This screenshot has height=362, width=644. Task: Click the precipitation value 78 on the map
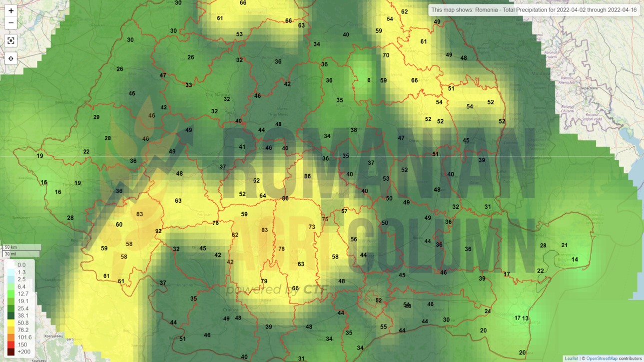point(281,249)
